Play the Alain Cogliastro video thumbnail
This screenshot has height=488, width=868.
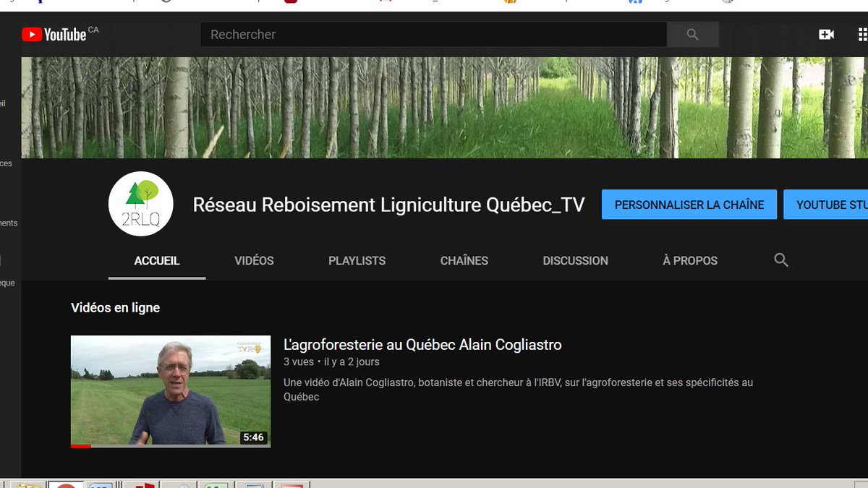[171, 391]
